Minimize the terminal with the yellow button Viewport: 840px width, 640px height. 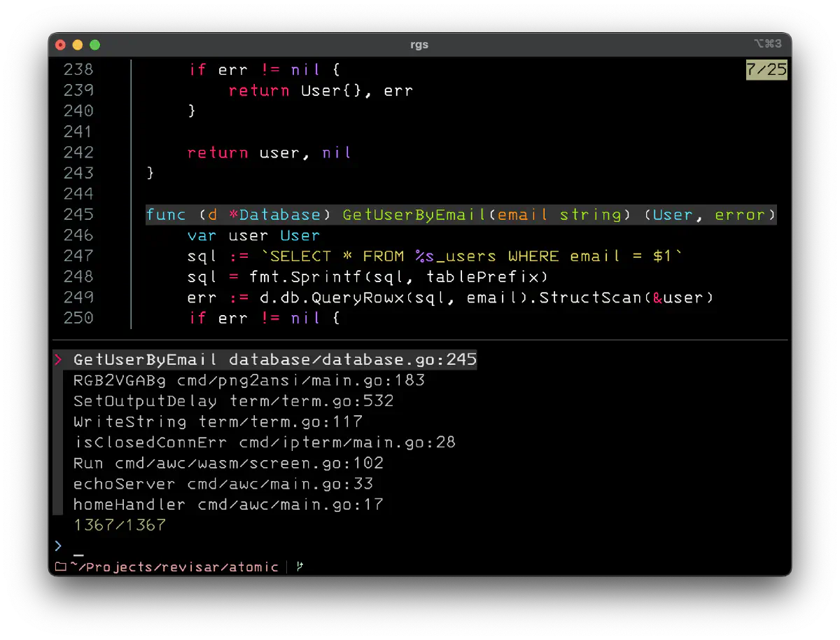pos(78,45)
